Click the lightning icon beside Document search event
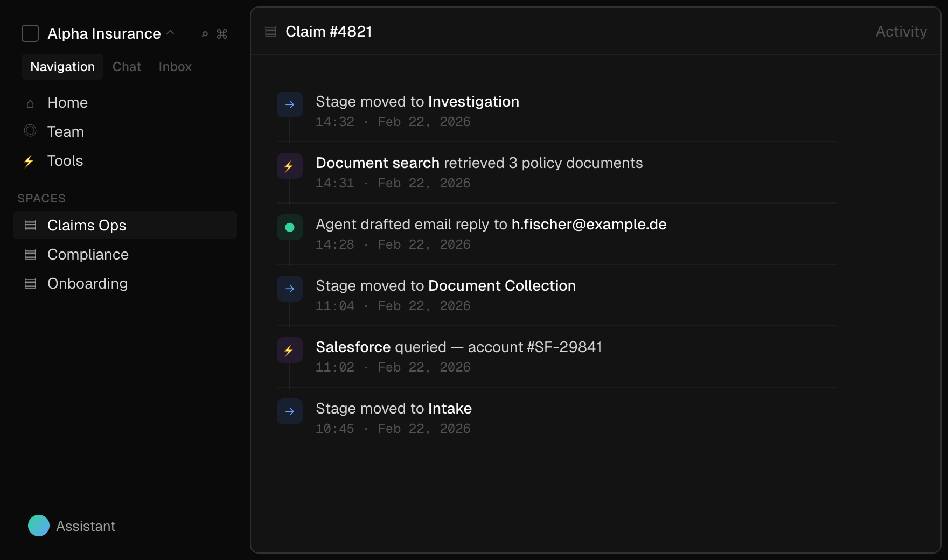The height and width of the screenshot is (560, 948). (290, 166)
